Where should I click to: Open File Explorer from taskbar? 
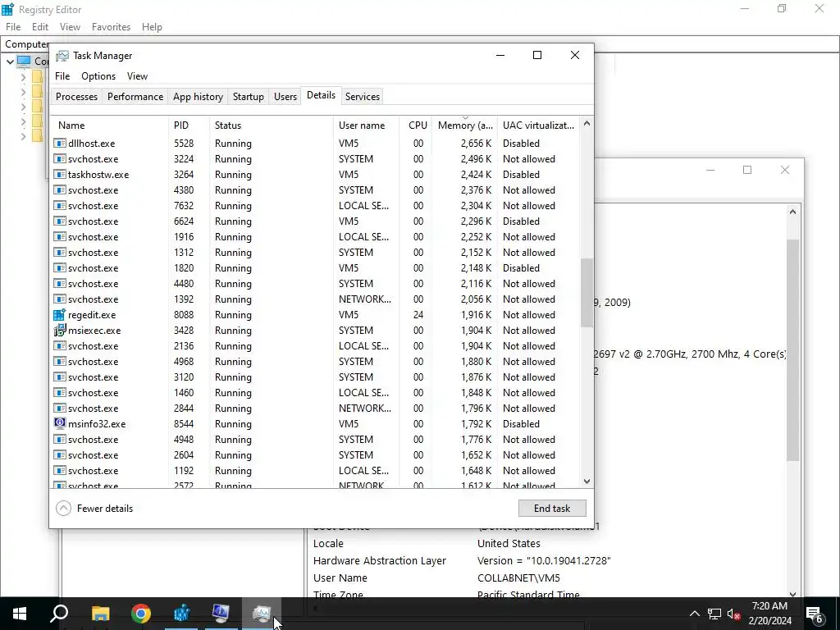point(100,614)
